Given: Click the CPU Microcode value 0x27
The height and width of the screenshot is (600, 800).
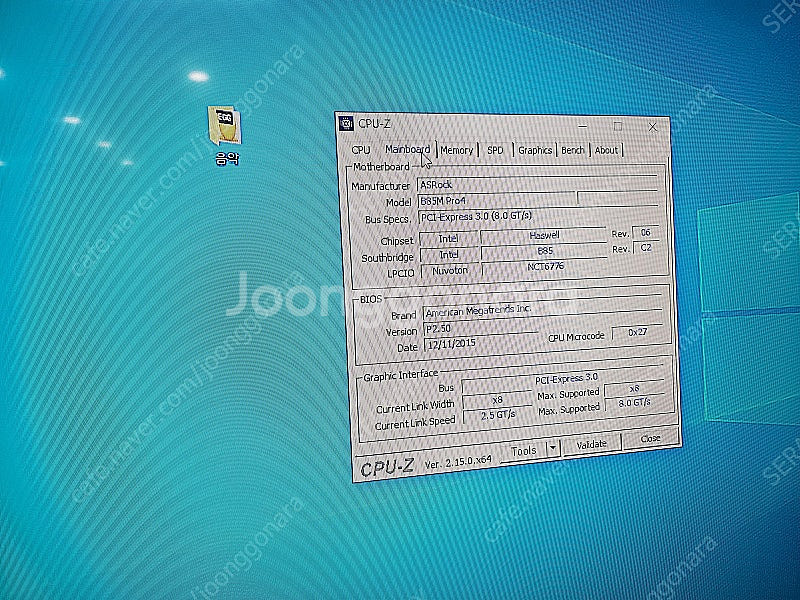Looking at the screenshot, I should (x=637, y=332).
